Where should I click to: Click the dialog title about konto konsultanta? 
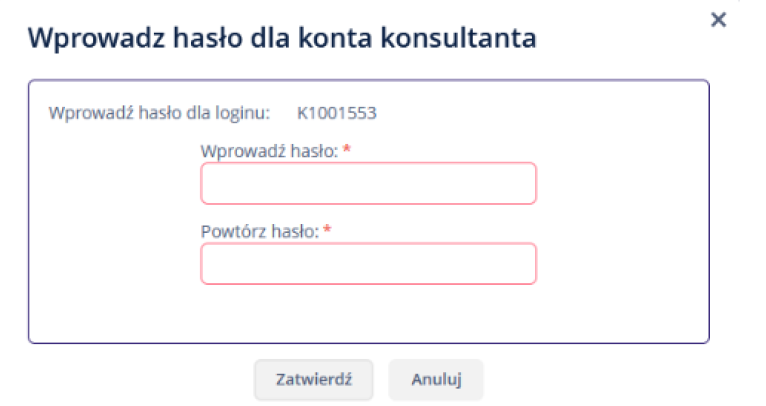click(282, 38)
